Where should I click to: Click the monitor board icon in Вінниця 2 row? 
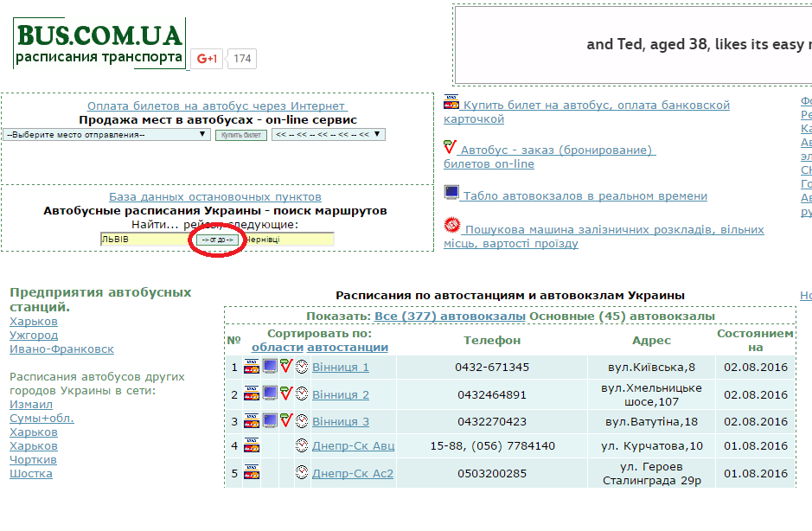point(270,393)
